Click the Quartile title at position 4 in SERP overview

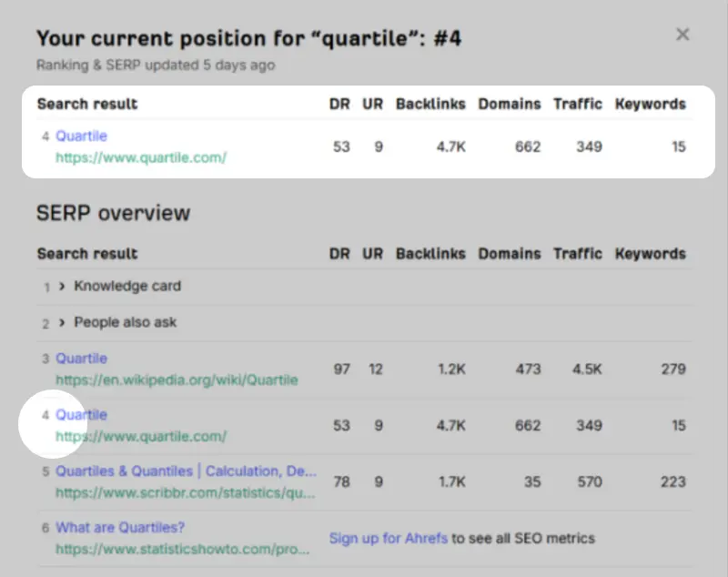[81, 415]
